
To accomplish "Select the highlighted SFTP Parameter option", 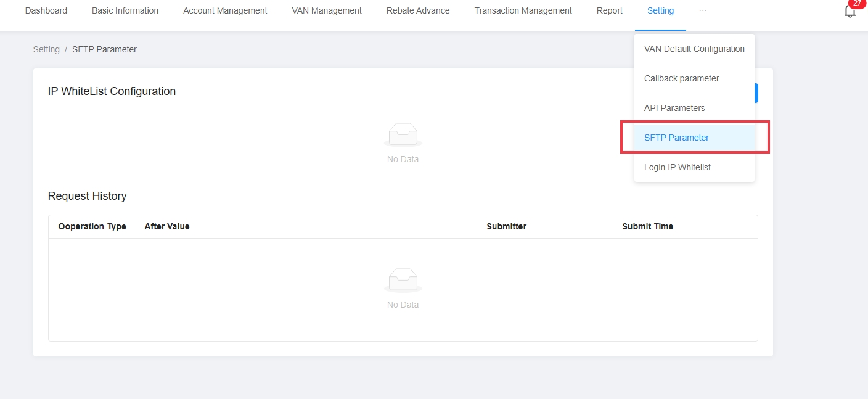I will pos(676,138).
